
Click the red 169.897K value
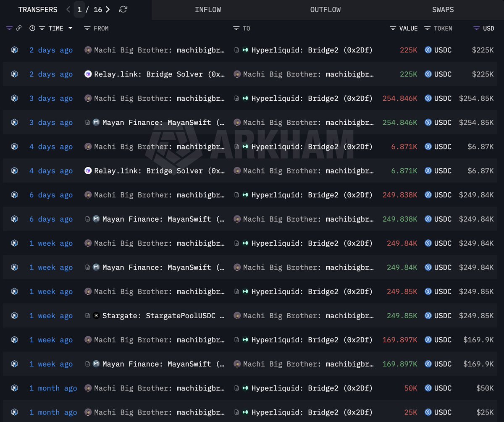coord(400,340)
